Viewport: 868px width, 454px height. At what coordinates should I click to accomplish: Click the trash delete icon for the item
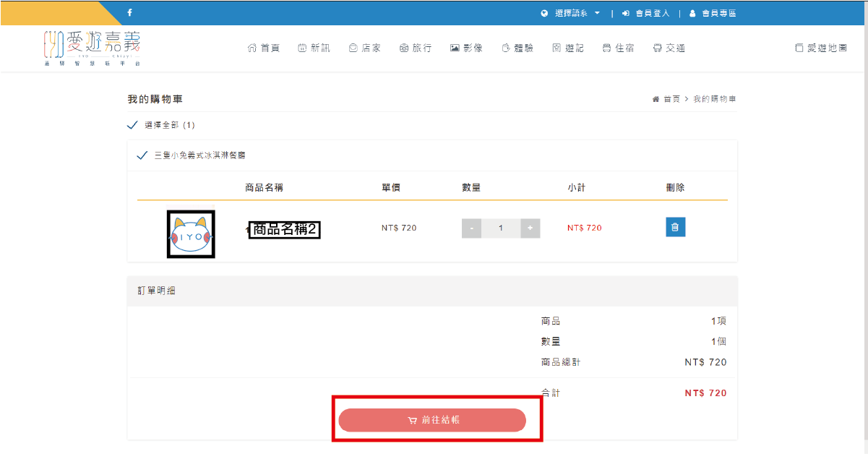pyautogui.click(x=675, y=227)
